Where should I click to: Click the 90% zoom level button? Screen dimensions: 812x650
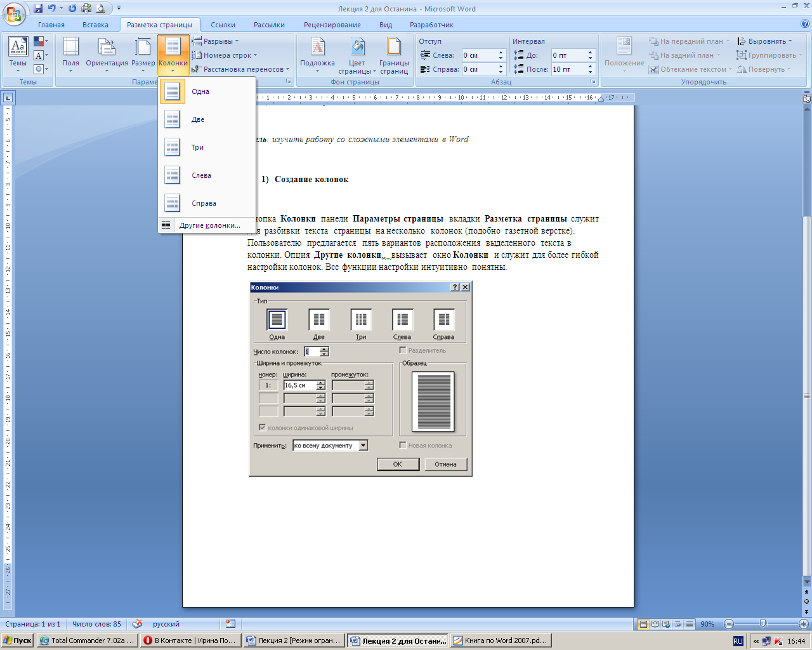(x=707, y=624)
